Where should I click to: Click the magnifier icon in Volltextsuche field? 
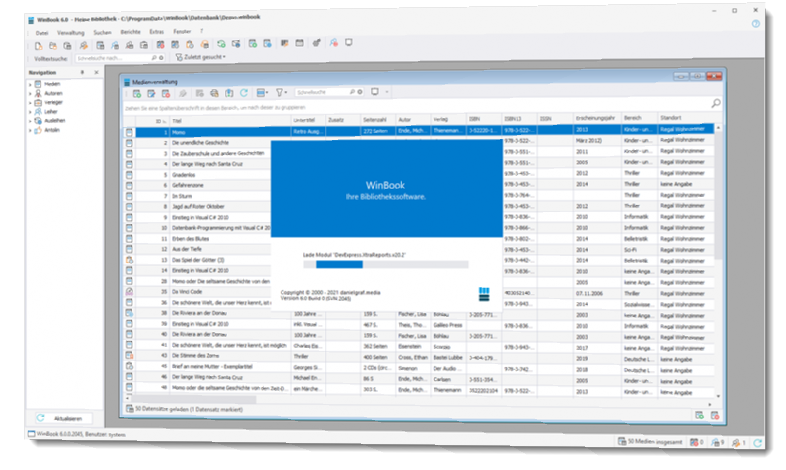coord(154,58)
